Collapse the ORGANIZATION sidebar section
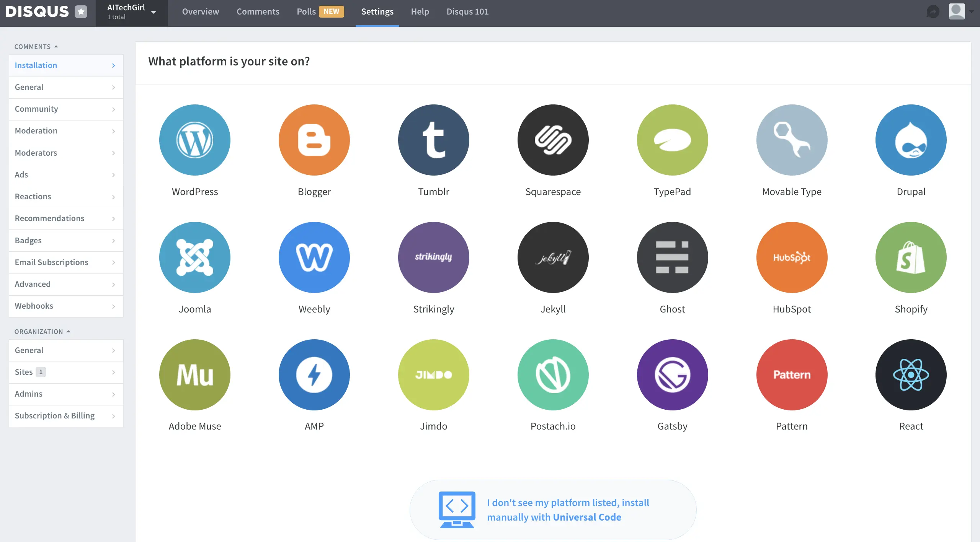 (42, 332)
